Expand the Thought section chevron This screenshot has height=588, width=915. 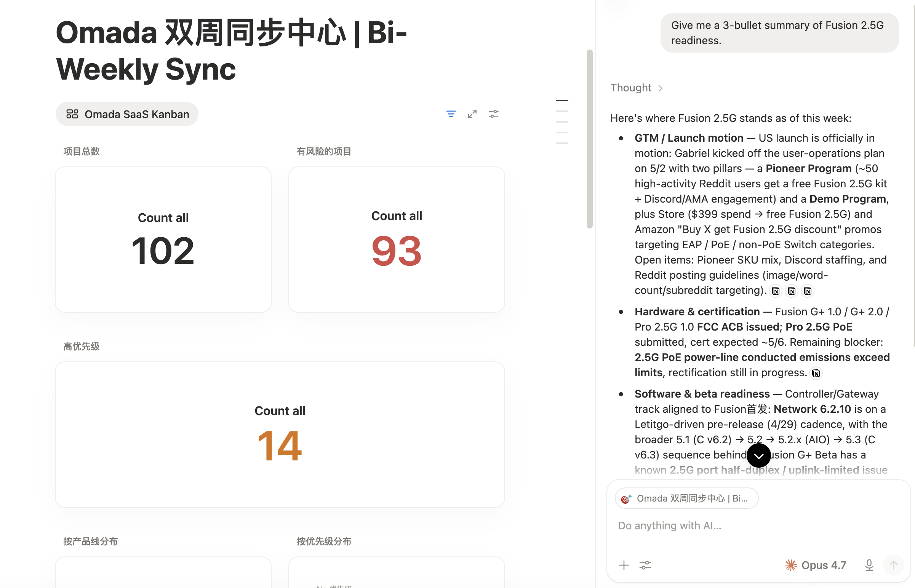click(660, 88)
